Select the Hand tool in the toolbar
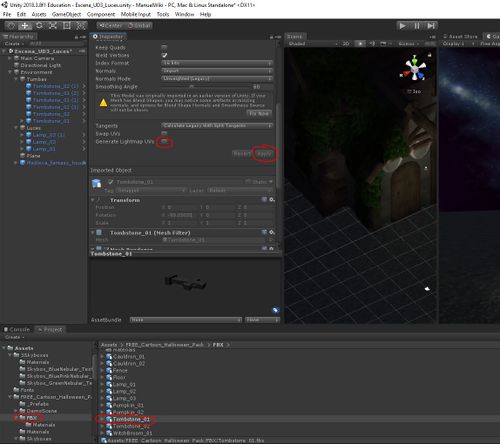The height and width of the screenshot is (444, 500). 11,26
